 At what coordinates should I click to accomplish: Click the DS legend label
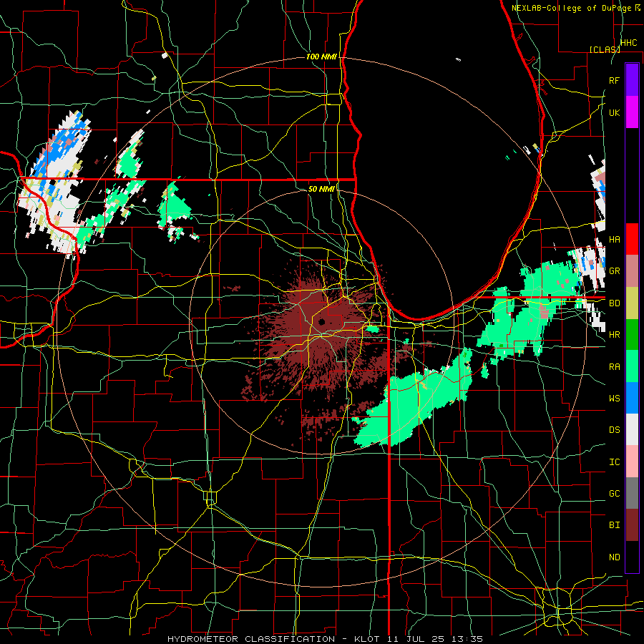pos(614,430)
